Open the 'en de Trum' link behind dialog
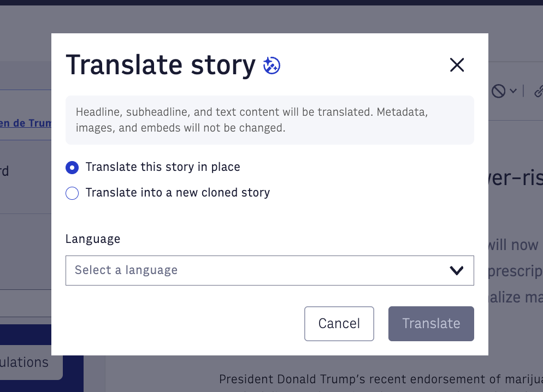This screenshot has width=543, height=392. pos(26,123)
